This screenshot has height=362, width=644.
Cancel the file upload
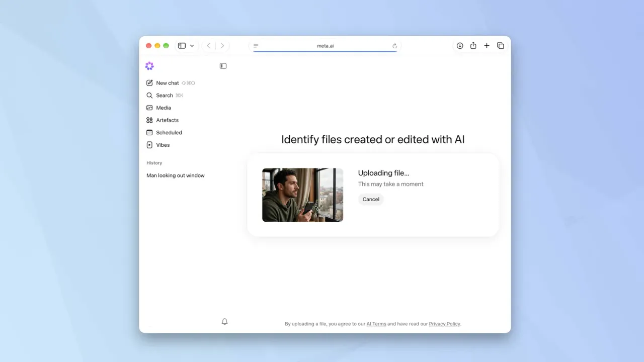point(371,199)
